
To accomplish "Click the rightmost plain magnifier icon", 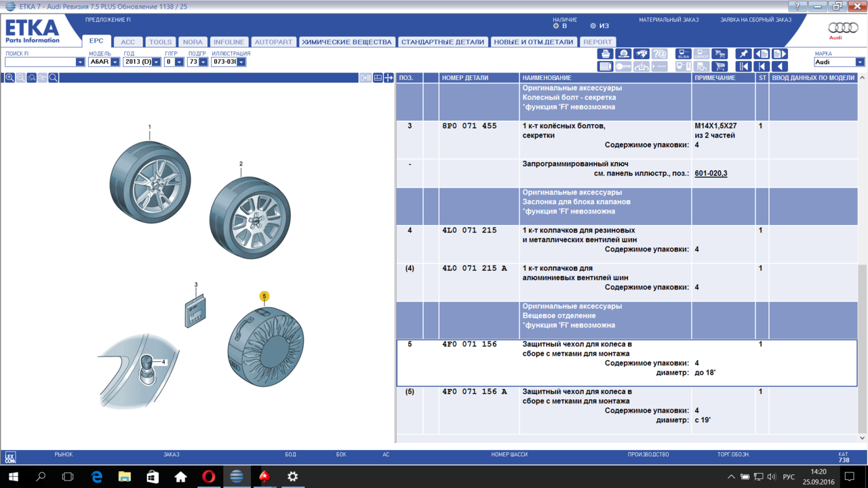I will pyautogui.click(x=53, y=78).
